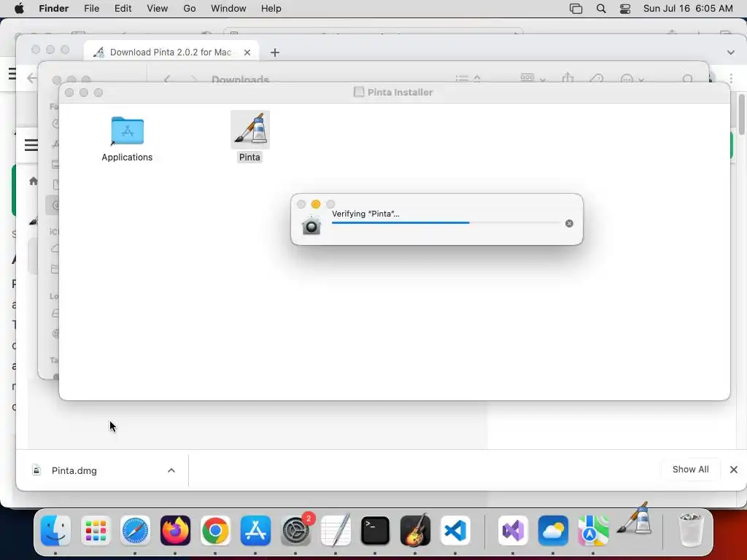Click the browser hamburger menu icon
This screenshot has height=560, width=747.
coord(31,144)
